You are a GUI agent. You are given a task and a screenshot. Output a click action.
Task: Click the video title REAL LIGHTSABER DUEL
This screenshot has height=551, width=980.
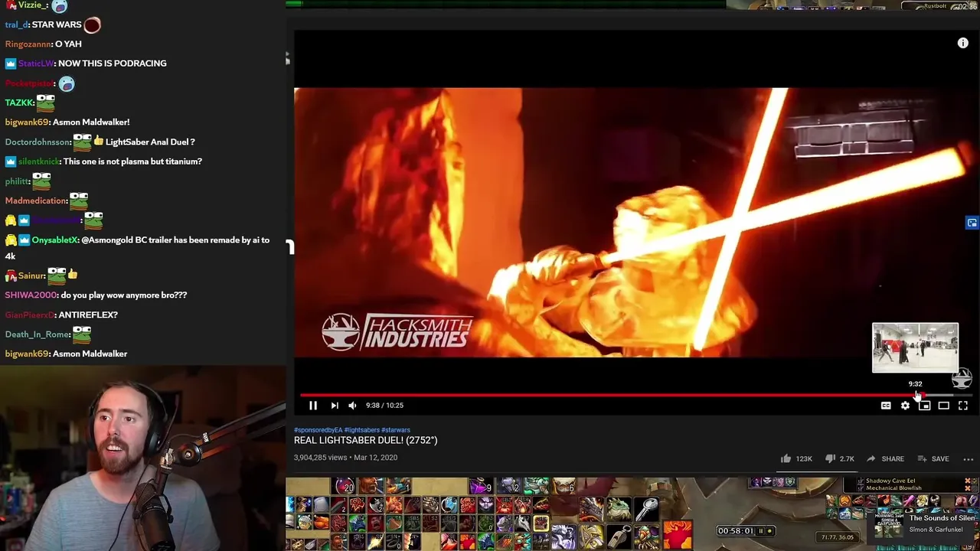tap(365, 440)
